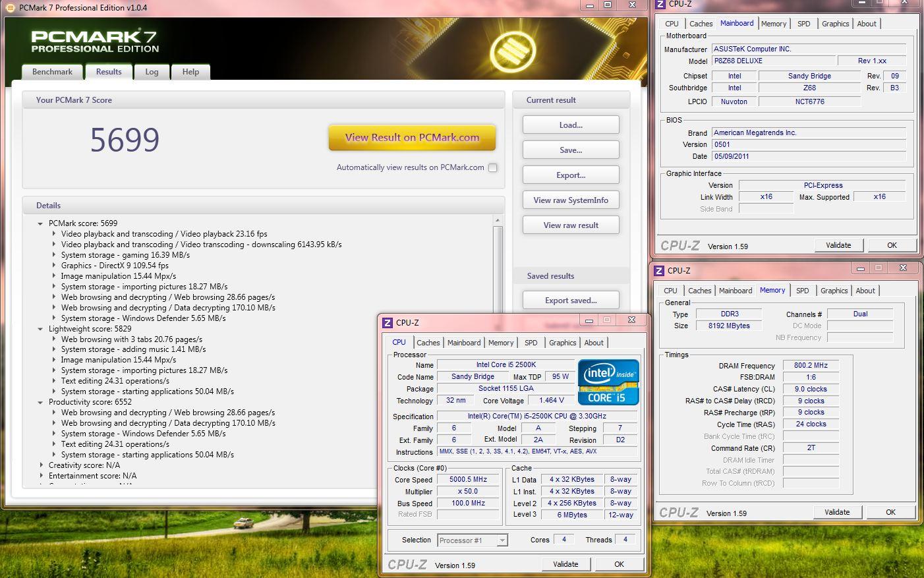
Task: Click View raw result button
Action: click(571, 225)
